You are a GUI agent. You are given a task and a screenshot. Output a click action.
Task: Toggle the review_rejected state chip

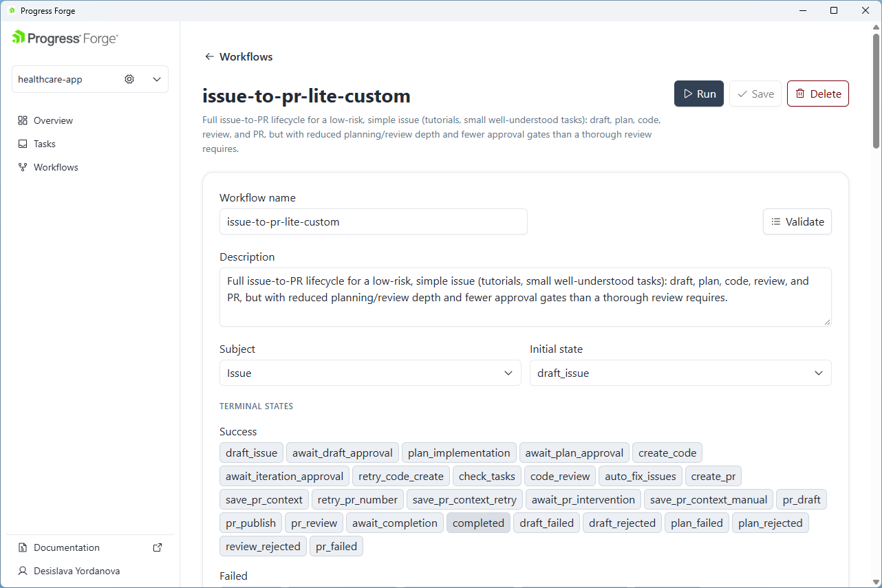click(263, 546)
